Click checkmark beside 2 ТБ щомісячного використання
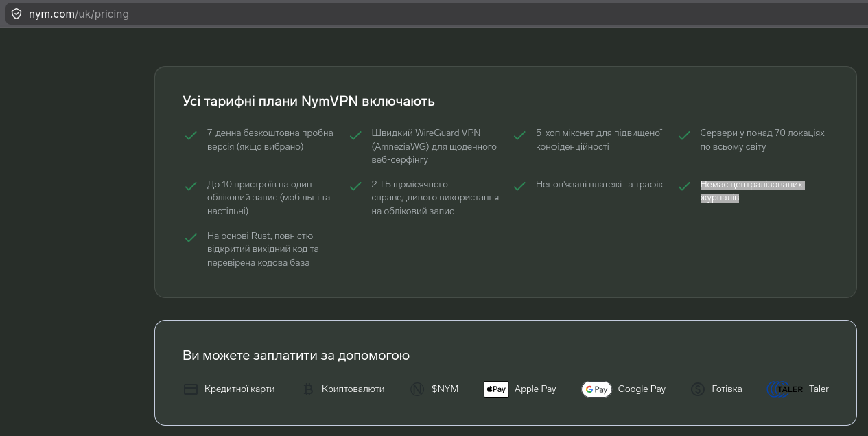 [x=355, y=186]
